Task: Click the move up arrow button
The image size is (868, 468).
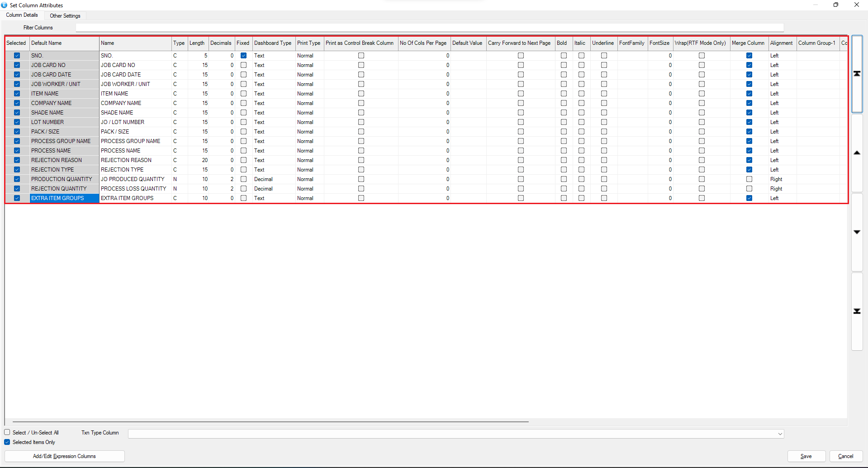Action: 857,153
